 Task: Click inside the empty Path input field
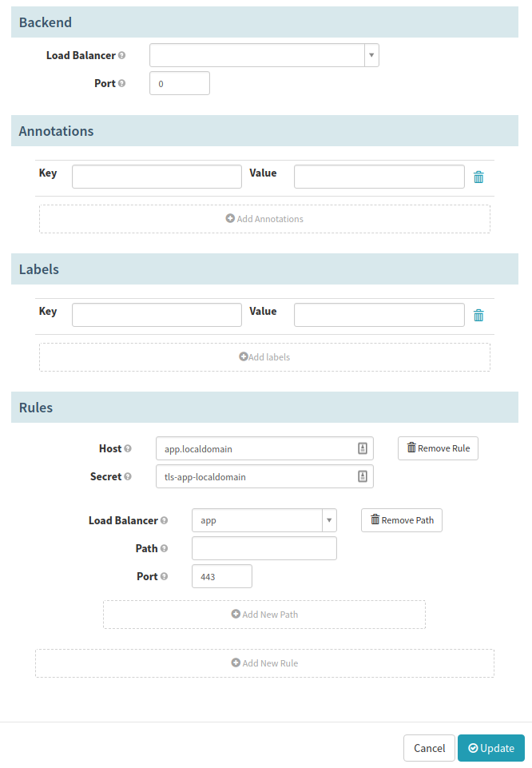tap(264, 547)
